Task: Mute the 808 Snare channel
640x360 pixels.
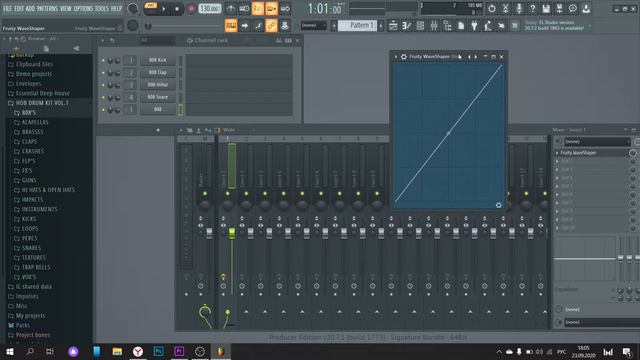Action: point(103,97)
